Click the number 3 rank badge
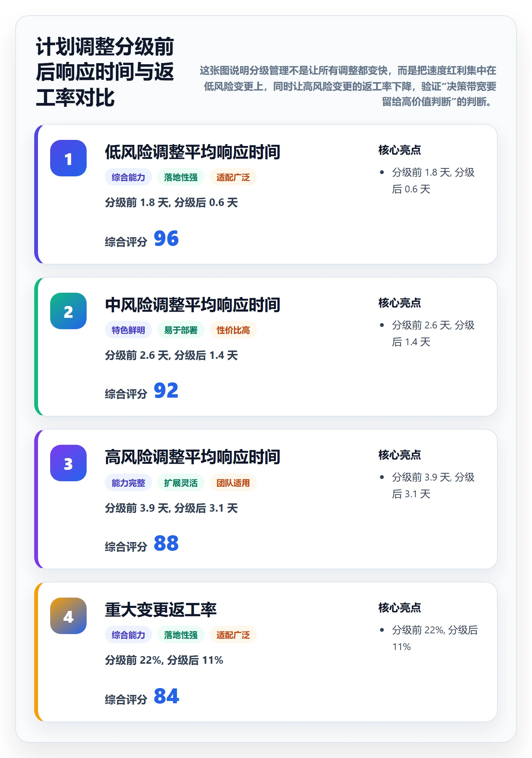Screen dimensions: 532x758 click(68, 463)
